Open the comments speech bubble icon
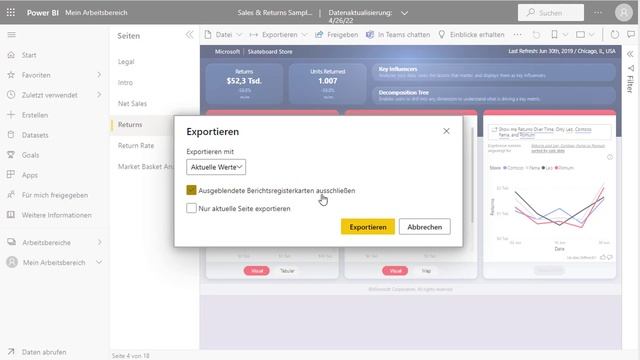Viewport: 640px width, 360px height. (x=631, y=35)
